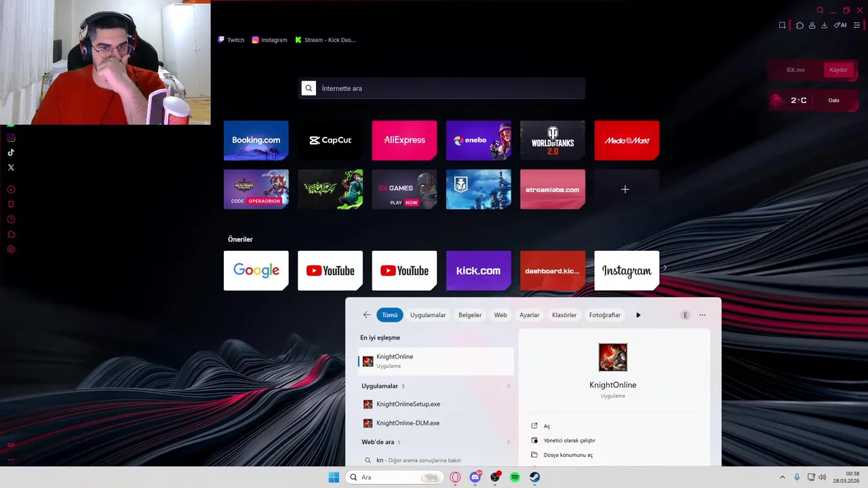
Task: Open Steam from the taskbar
Action: click(534, 477)
